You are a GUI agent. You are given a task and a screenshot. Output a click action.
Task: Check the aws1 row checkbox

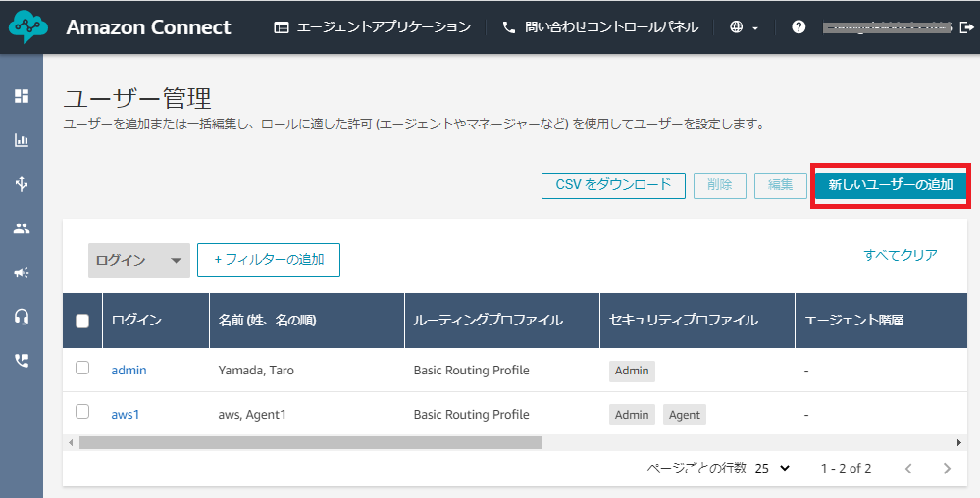coord(82,411)
